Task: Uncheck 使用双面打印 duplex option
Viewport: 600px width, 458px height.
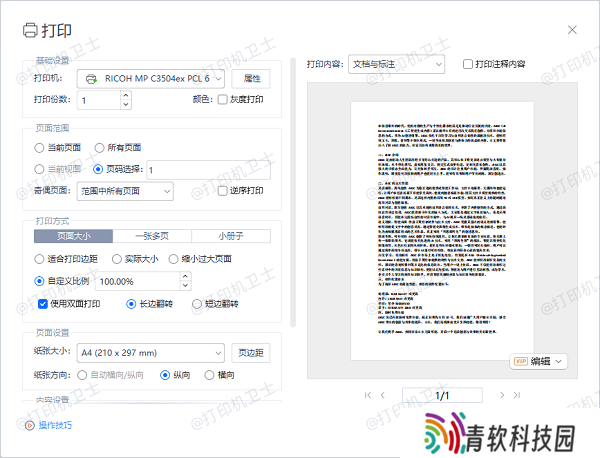Action: click(42, 304)
